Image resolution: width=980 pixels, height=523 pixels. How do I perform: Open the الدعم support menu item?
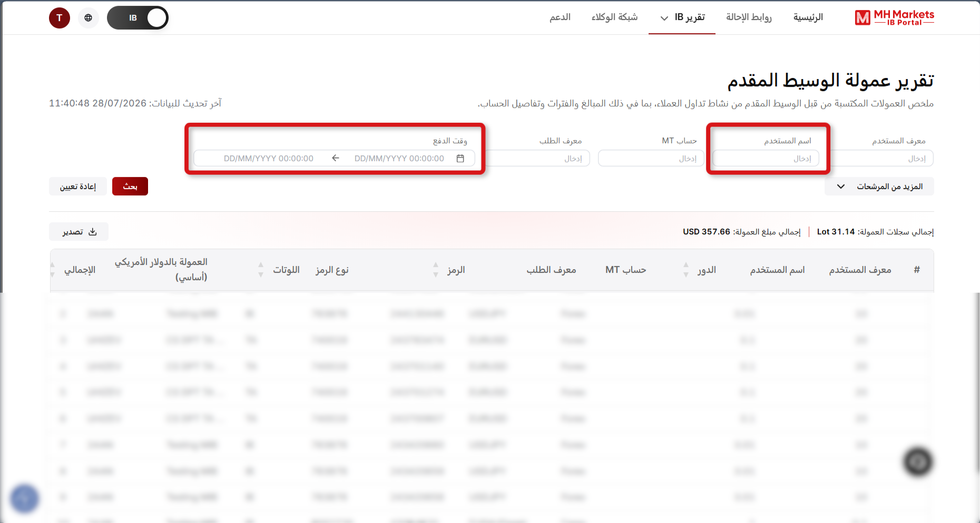click(x=560, y=17)
